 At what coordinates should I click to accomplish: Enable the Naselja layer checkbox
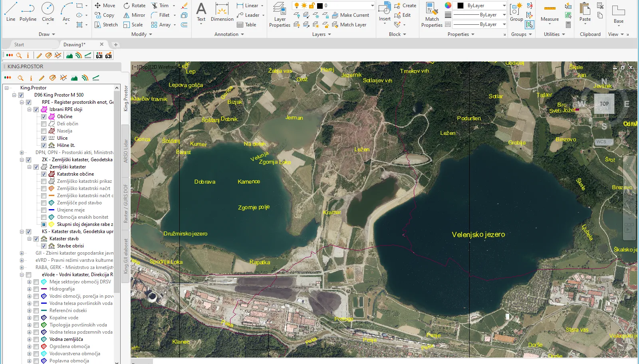click(x=44, y=131)
